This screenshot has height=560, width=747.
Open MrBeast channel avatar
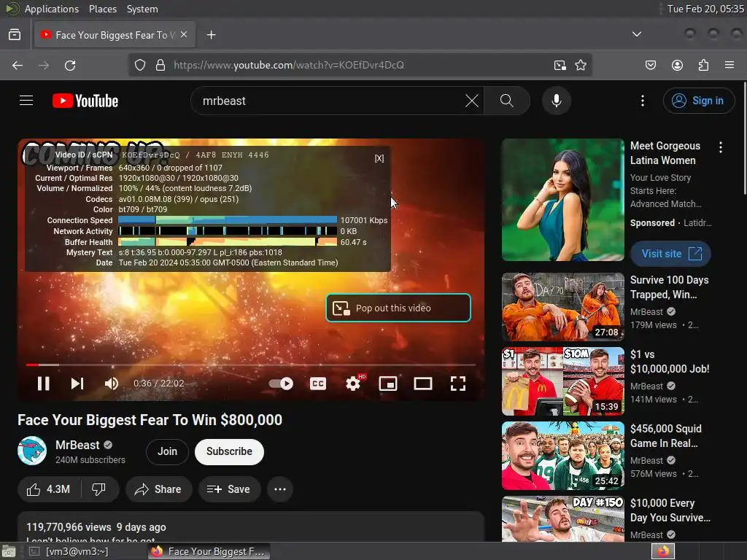(x=32, y=451)
